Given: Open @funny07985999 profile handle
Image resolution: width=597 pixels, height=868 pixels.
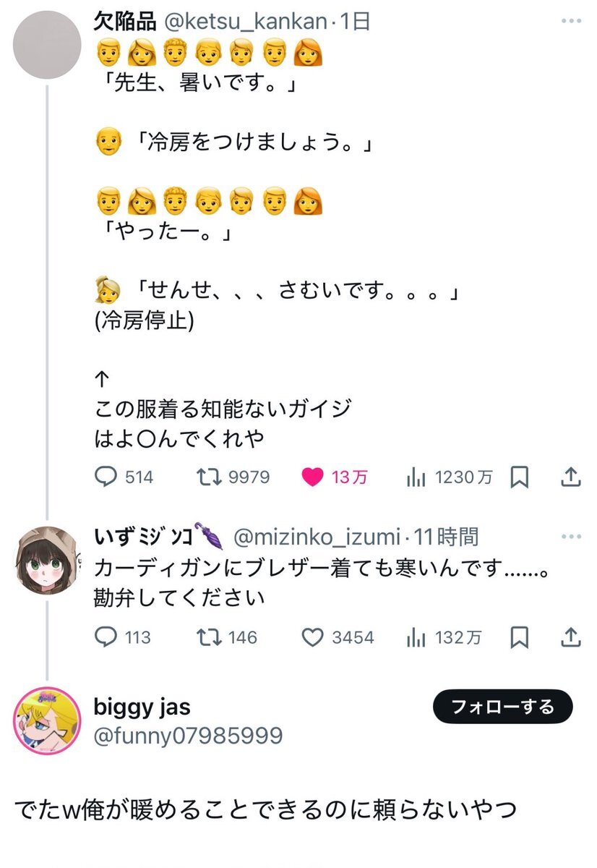Looking at the screenshot, I should [x=188, y=736].
